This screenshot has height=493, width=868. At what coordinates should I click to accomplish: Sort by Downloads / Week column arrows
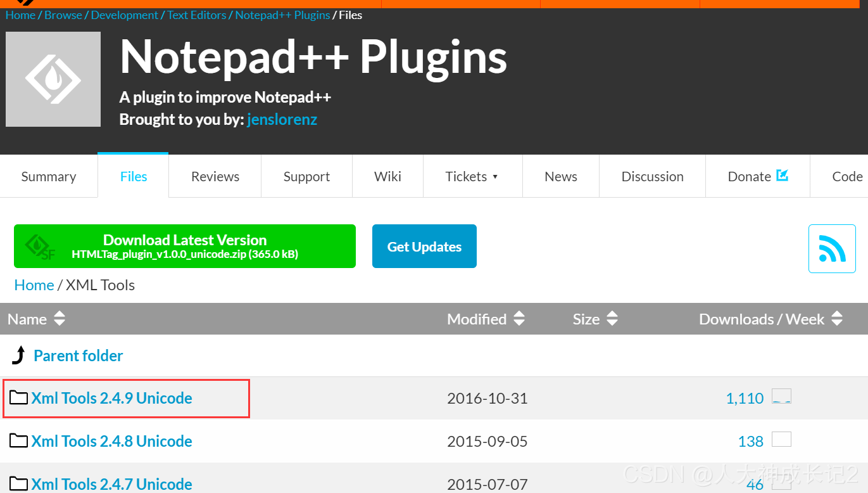[837, 319]
